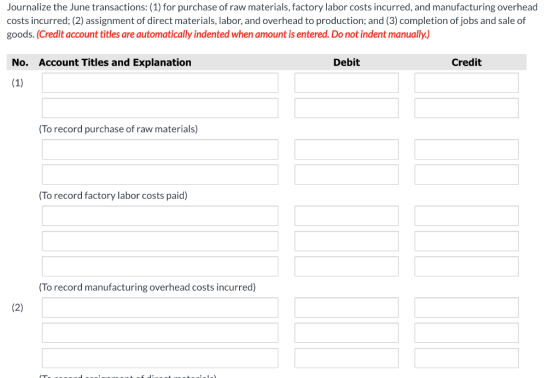The image size is (560, 378).
Task: Click middle Debit field of overhead entry
Action: point(346,241)
